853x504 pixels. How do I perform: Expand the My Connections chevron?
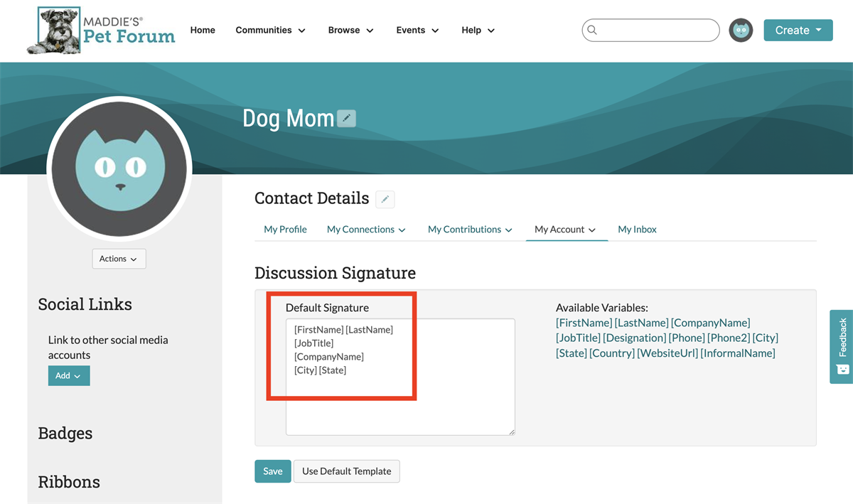[x=403, y=230]
